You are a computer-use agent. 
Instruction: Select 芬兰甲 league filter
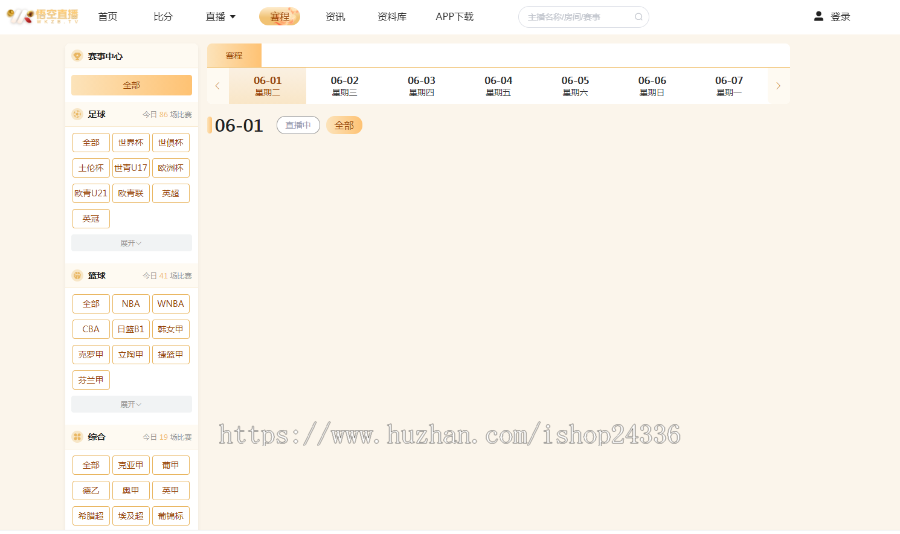(x=91, y=380)
